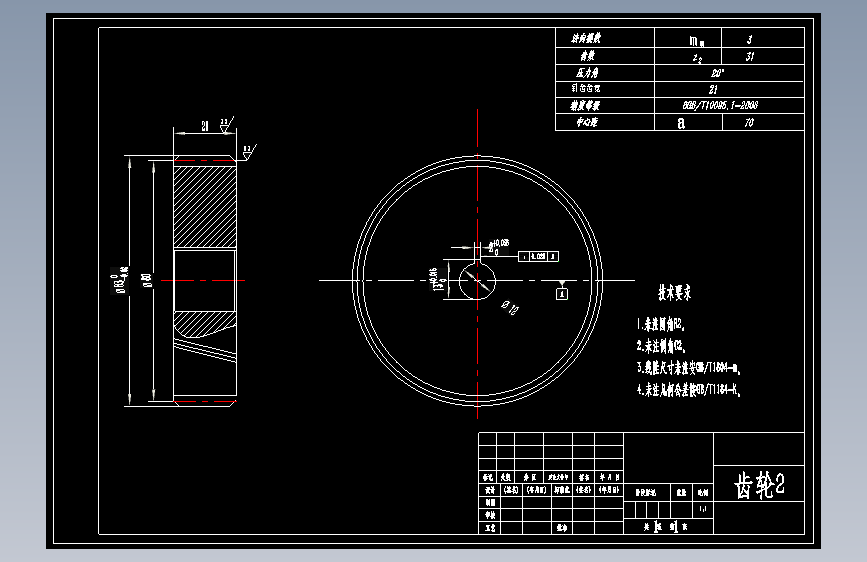Select note 2 未注倒角C2
867x562 pixels.
(661, 346)
